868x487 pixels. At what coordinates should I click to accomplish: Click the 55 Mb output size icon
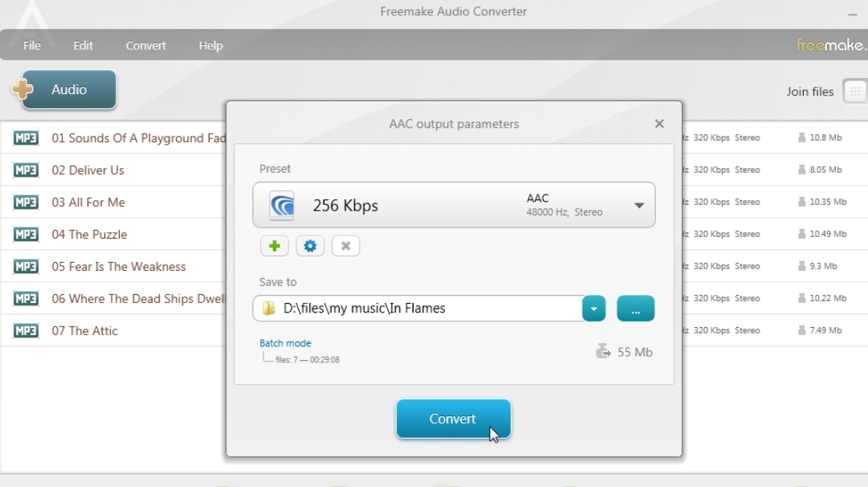tap(603, 351)
